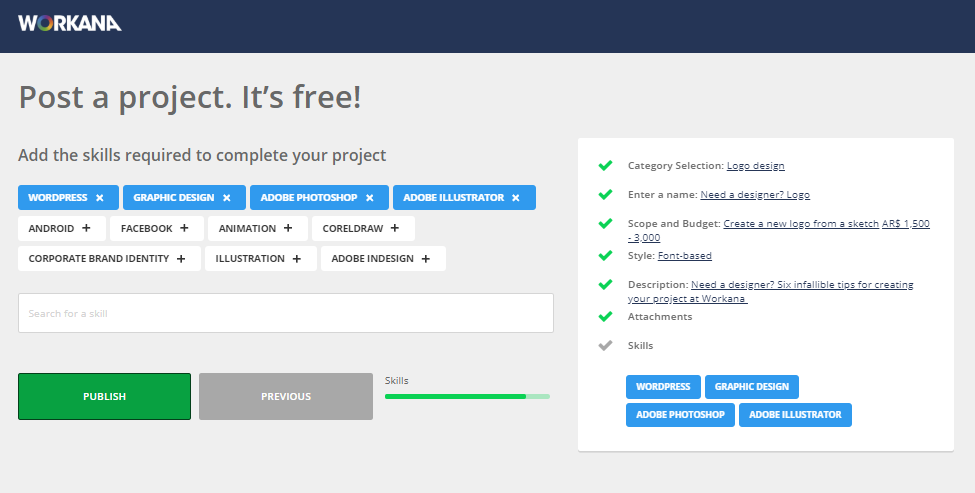Screen dimensions: 975x493
Task: Add Corporate Brand Identity skill
Action: (x=181, y=259)
